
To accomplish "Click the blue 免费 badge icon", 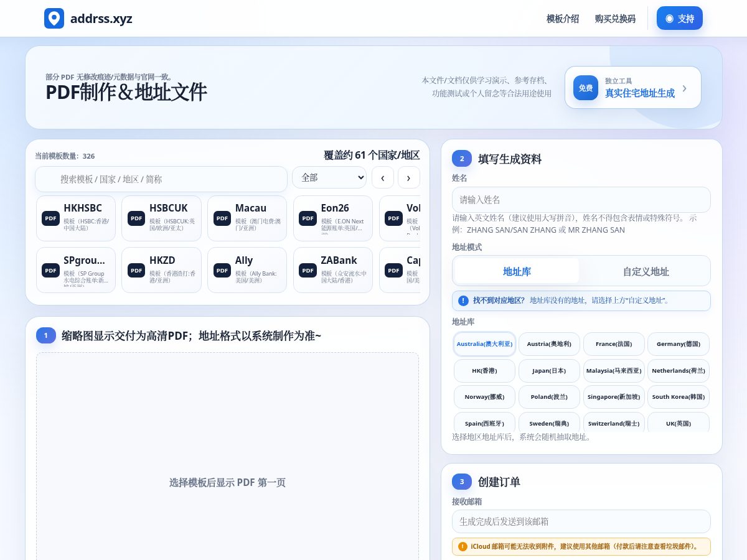I will (x=586, y=88).
